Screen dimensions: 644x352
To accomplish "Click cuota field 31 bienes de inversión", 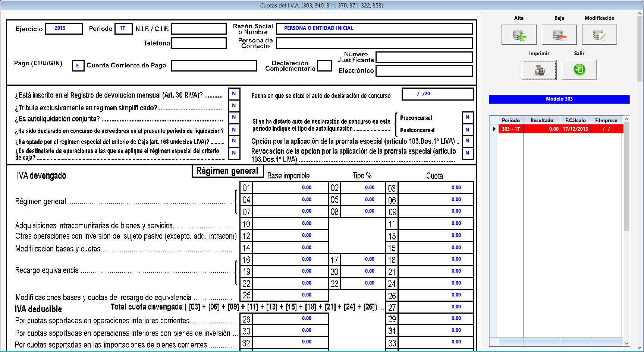I will click(x=436, y=330).
